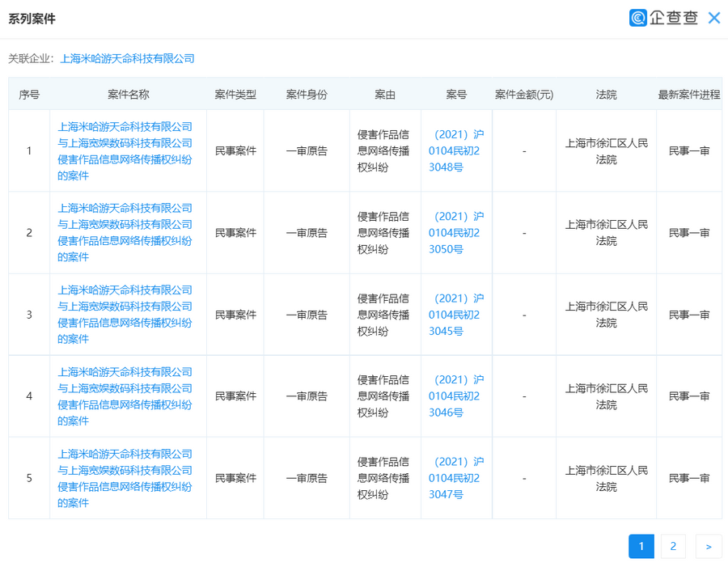
Task: Open linked company 上海米哈游天命科技有限公司
Action: 127,58
